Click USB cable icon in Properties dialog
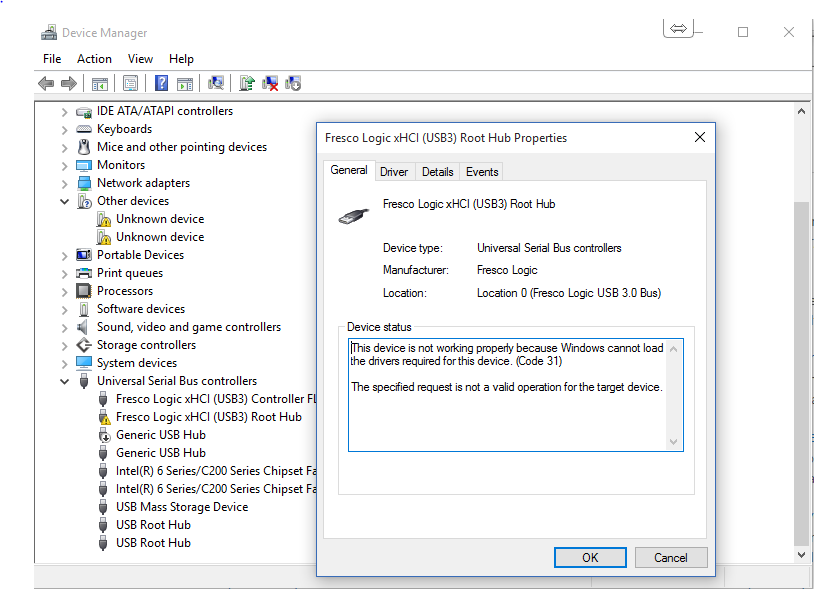The height and width of the screenshot is (589, 814). pyautogui.click(x=354, y=215)
